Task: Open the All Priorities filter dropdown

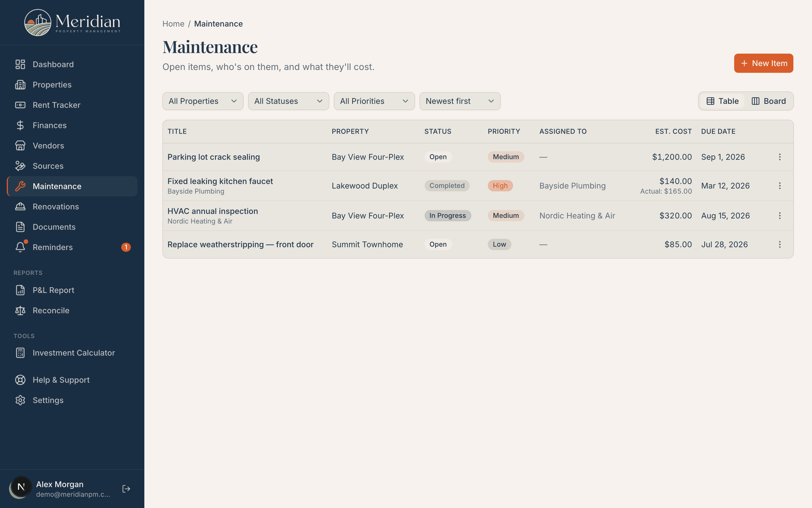Action: coord(374,101)
